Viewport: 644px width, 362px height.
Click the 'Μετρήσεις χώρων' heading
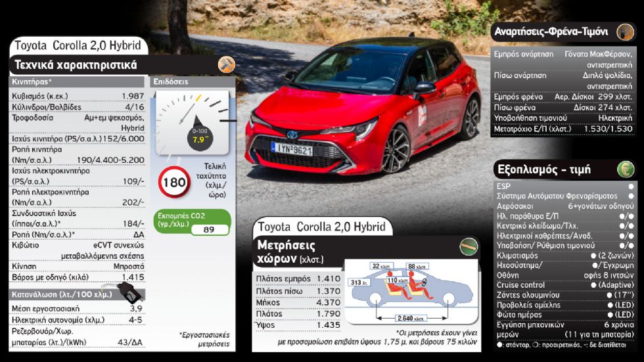tap(290, 252)
